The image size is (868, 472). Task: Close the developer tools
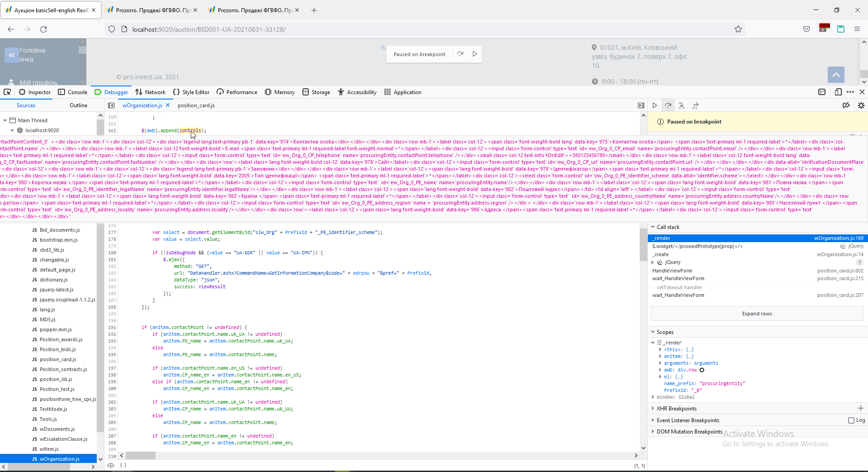tap(862, 92)
